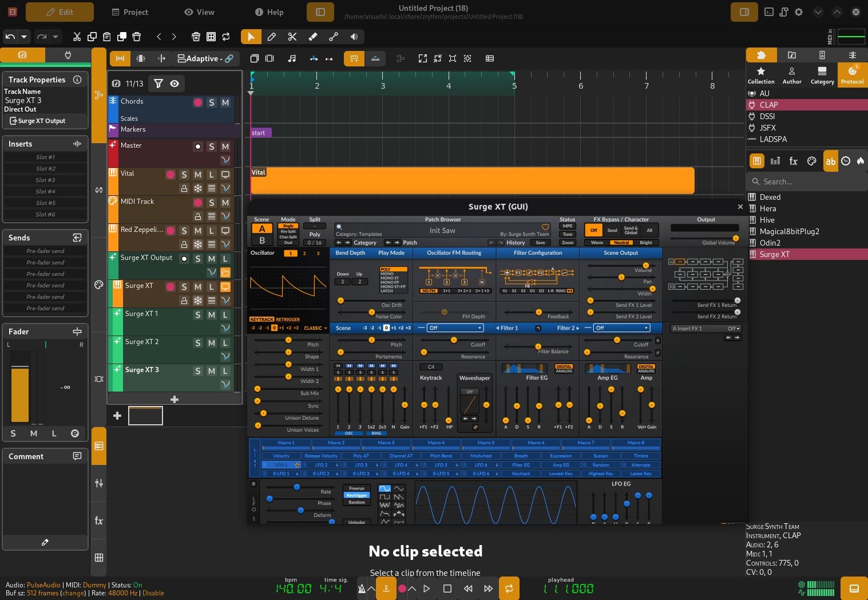Adjust the Global Volume slider in Surge

pyautogui.click(x=705, y=238)
